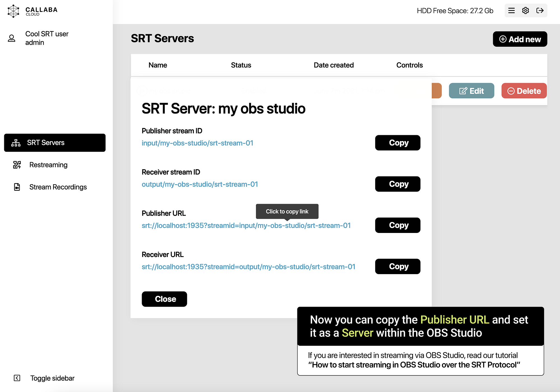Click the Name column header
This screenshot has height=392, width=560.
(158, 65)
